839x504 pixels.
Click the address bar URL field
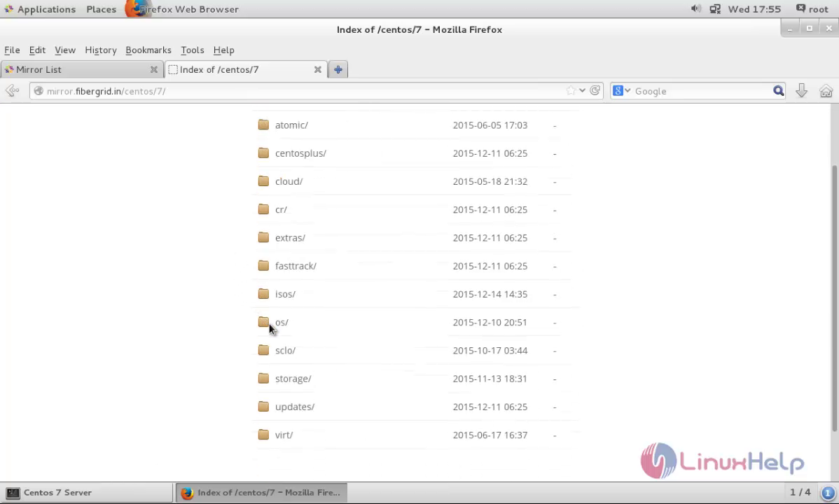tap(301, 91)
